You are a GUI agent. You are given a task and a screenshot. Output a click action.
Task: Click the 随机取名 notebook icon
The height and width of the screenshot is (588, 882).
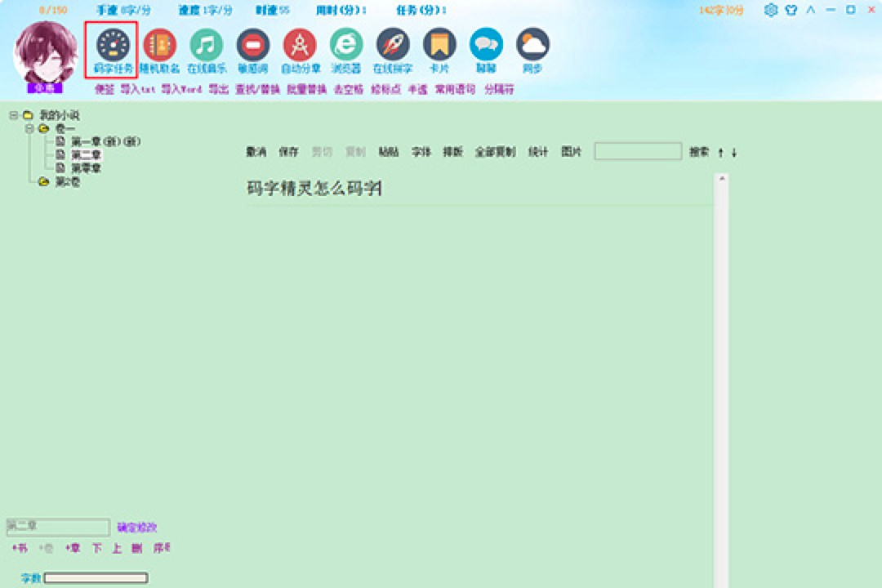click(159, 44)
